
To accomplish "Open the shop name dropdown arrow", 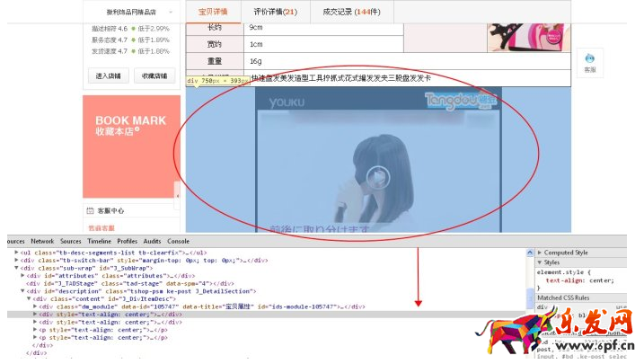I will tap(170, 13).
